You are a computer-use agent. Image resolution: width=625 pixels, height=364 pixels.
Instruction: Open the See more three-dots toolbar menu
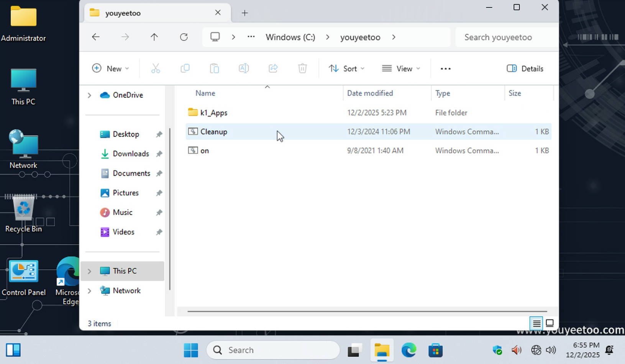click(x=445, y=69)
